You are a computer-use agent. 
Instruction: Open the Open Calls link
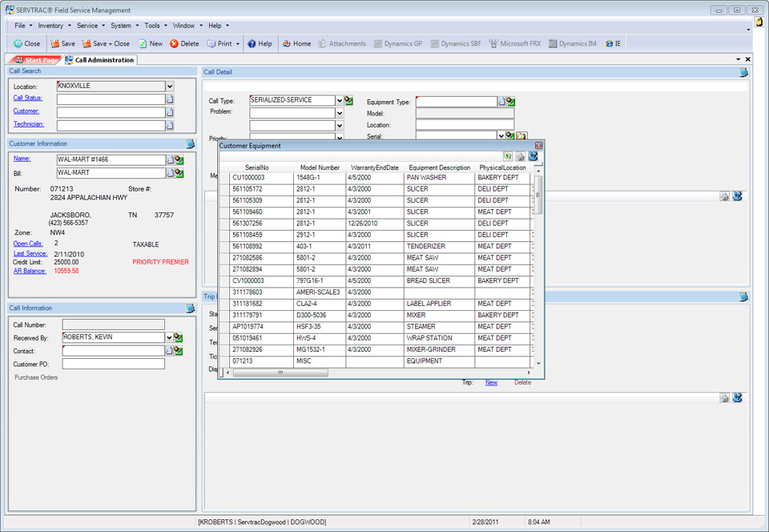[x=28, y=244]
